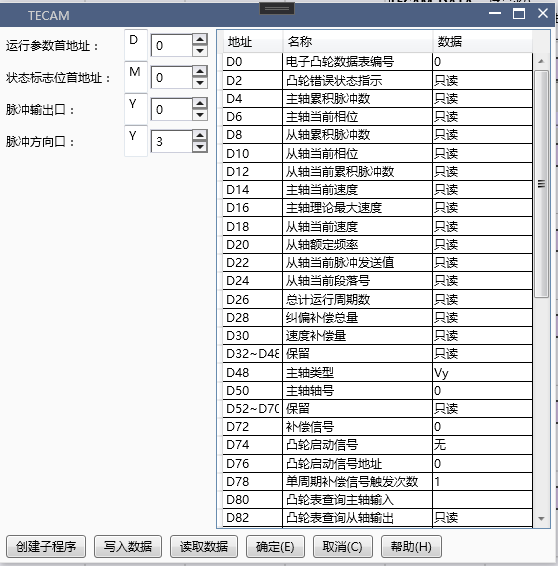Cancel with the 取消(C) button

pyautogui.click(x=343, y=547)
